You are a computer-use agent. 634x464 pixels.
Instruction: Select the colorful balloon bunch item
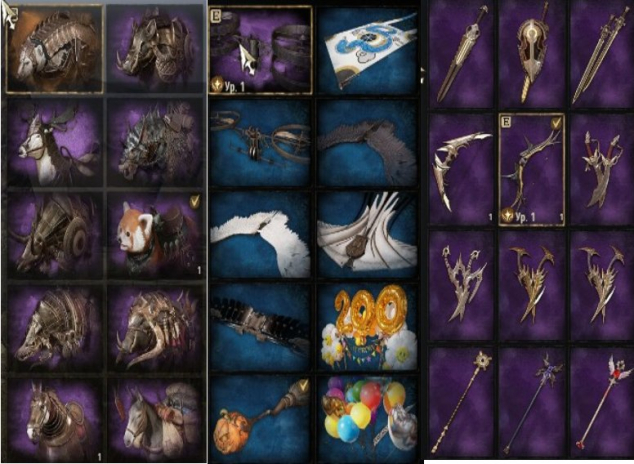[x=366, y=419]
